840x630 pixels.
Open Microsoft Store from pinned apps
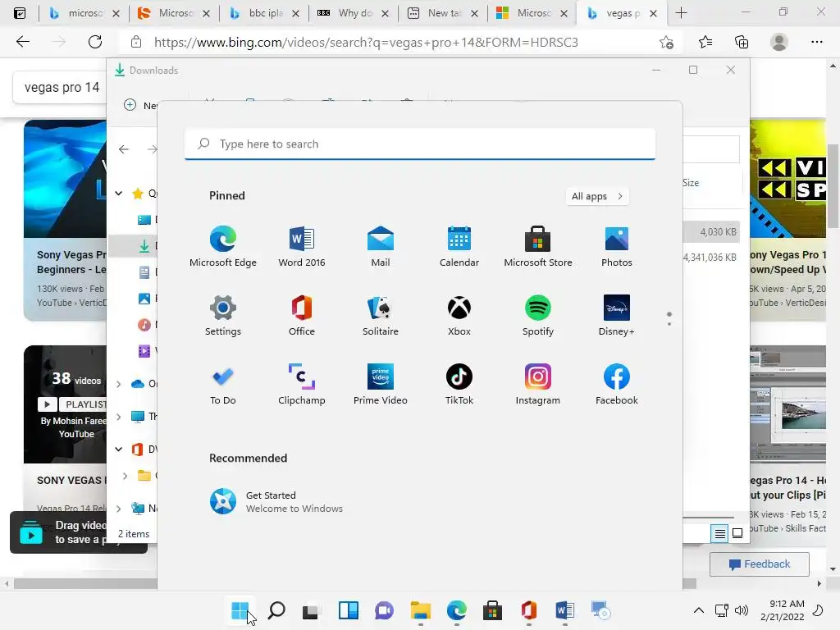click(x=538, y=247)
